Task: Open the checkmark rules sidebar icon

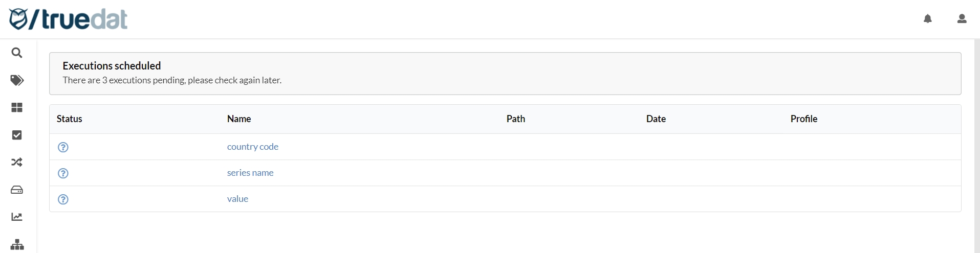Action: 17,135
